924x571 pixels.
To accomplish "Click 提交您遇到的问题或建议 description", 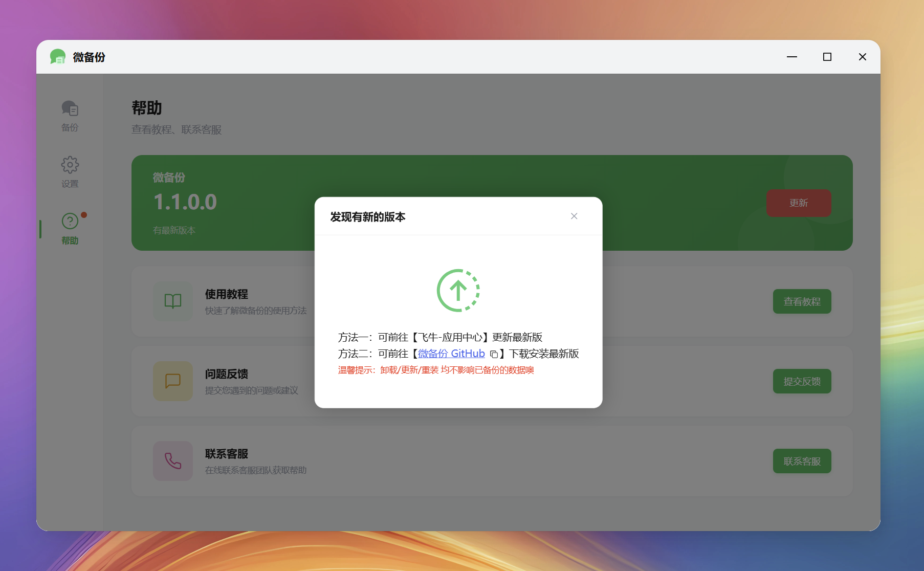I will [252, 390].
